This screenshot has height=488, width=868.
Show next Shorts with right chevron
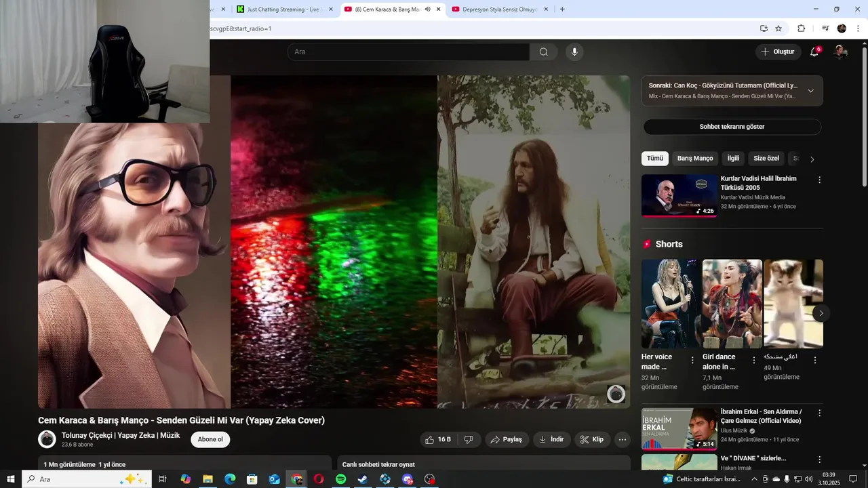coord(821,313)
